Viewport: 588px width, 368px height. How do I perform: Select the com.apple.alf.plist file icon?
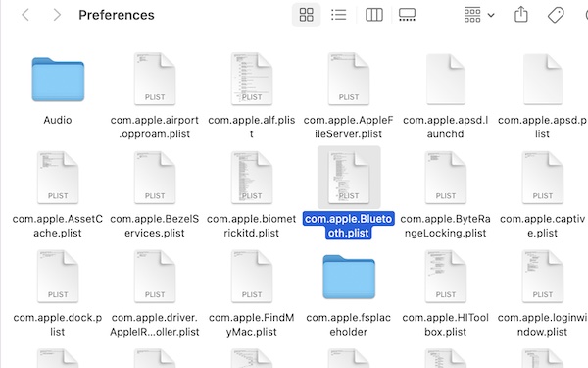click(251, 79)
